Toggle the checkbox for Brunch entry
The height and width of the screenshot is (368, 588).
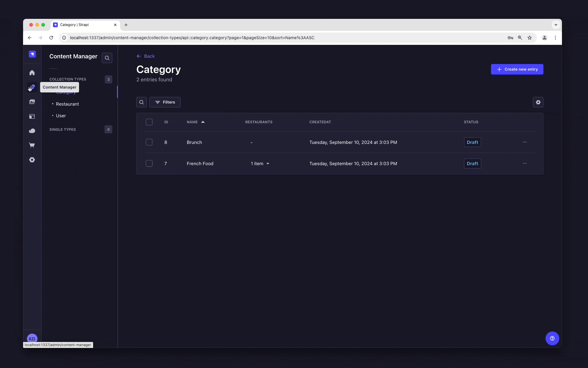pos(149,142)
